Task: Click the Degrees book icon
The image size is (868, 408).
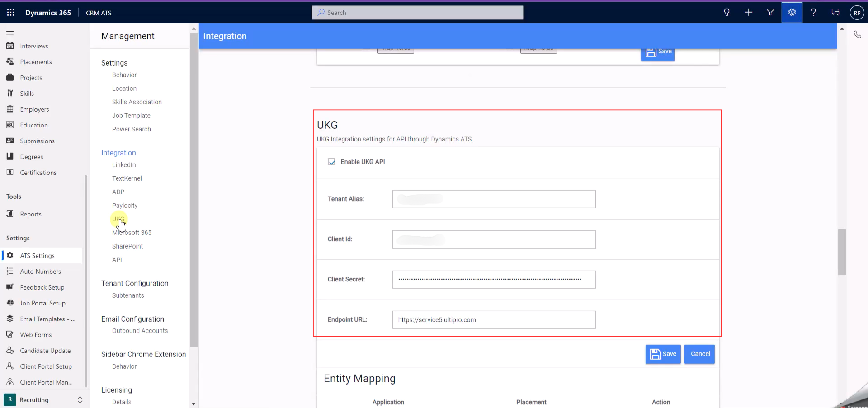Action: coord(10,157)
